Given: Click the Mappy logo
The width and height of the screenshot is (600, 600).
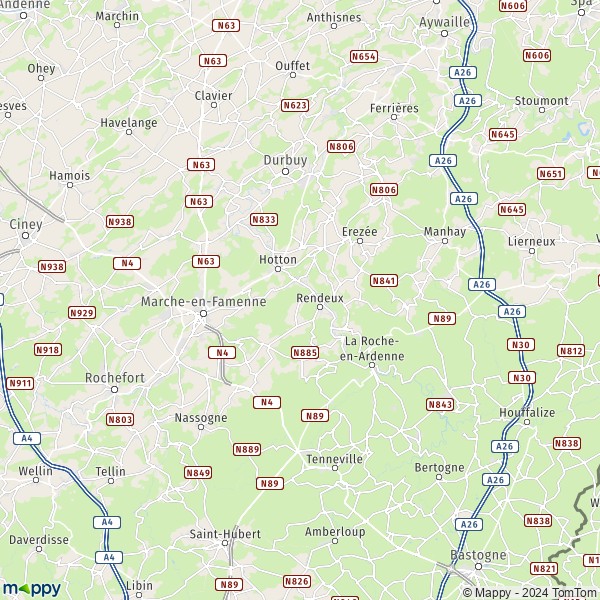Looking at the screenshot, I should 32,588.
